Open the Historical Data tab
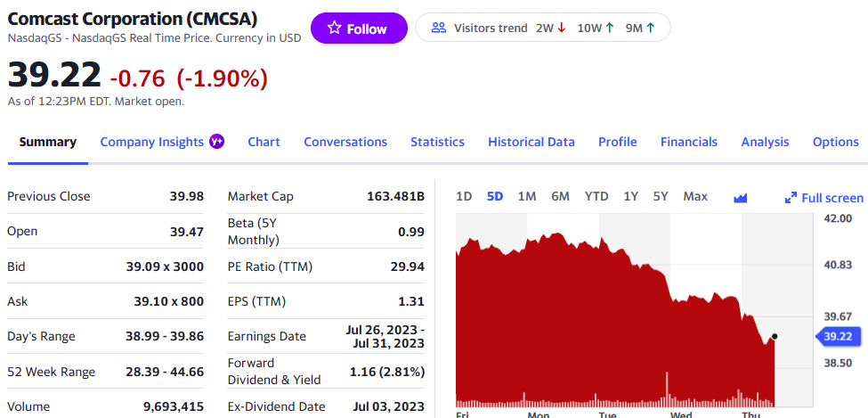The width and height of the screenshot is (868, 418). [531, 142]
